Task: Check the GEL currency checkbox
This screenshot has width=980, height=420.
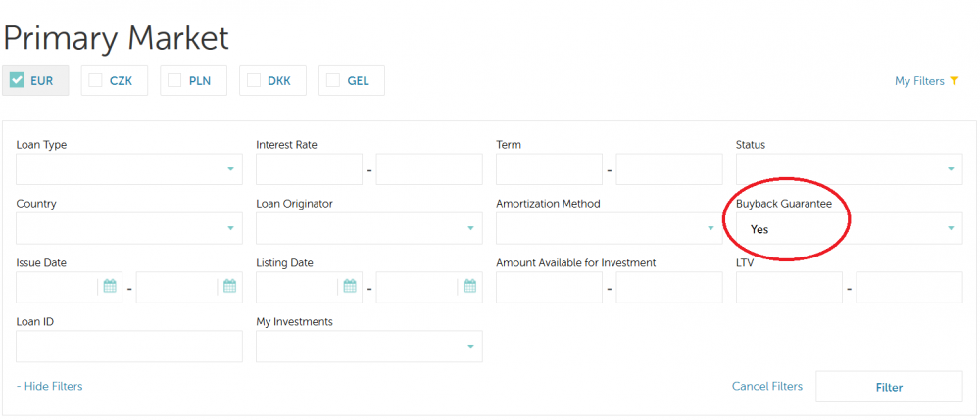Action: (333, 80)
